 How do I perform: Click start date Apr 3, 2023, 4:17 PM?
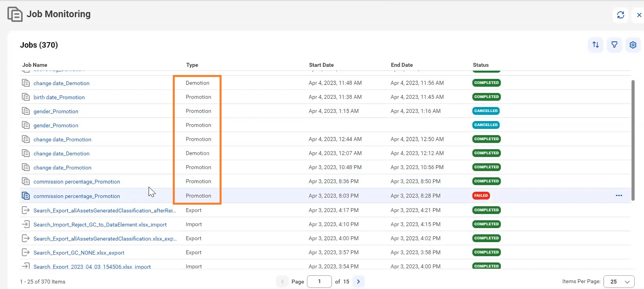pos(334,210)
